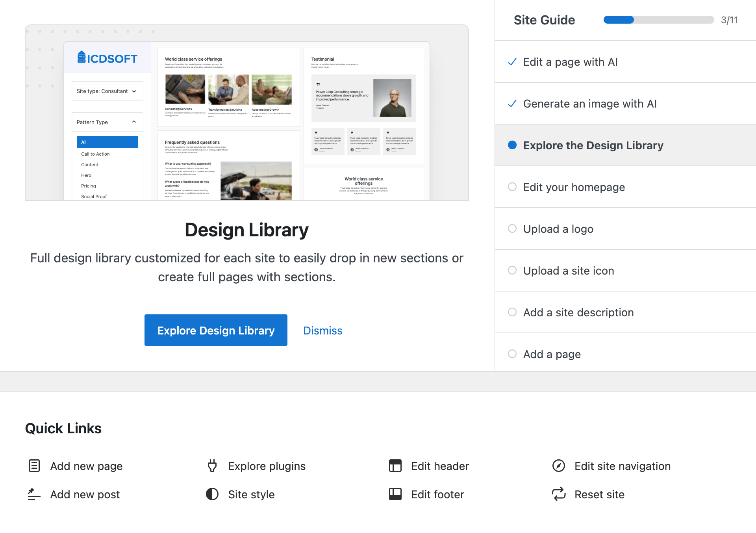Select the Edit your homepage radio circle
Image resolution: width=756 pixels, height=533 pixels.
[512, 187]
